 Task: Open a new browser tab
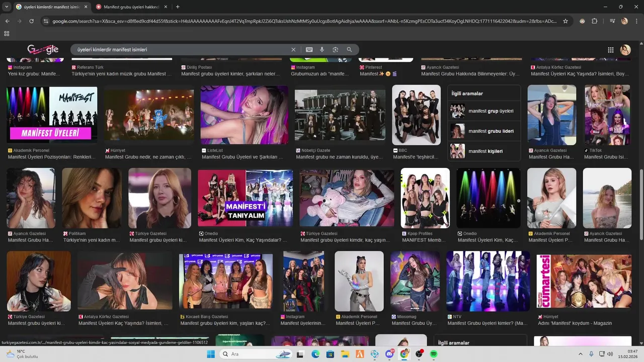(178, 7)
